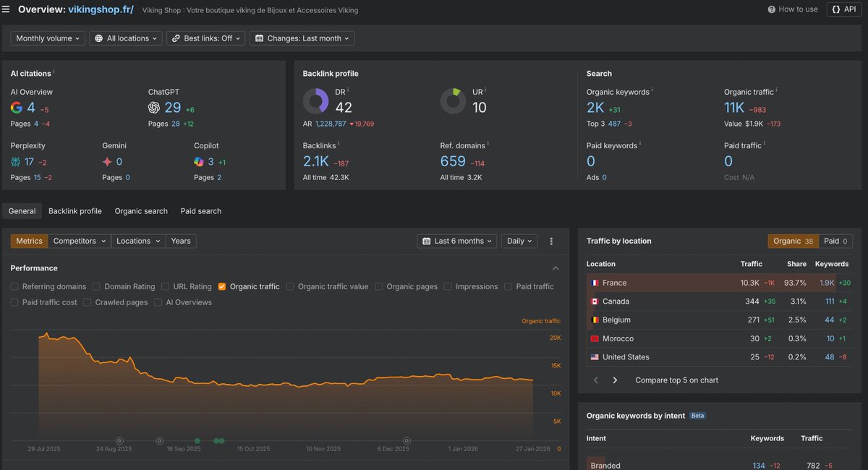Open the 1,228,787 AR link

click(x=331, y=124)
